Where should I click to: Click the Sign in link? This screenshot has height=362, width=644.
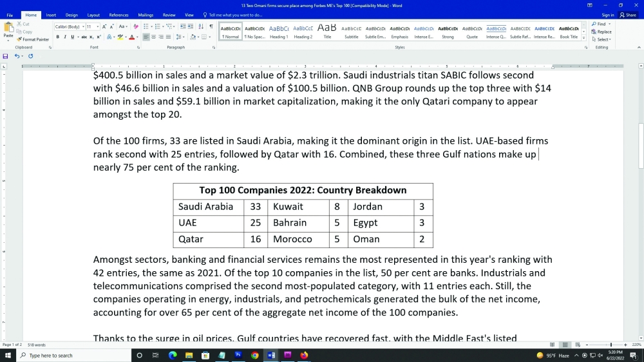tap(607, 15)
